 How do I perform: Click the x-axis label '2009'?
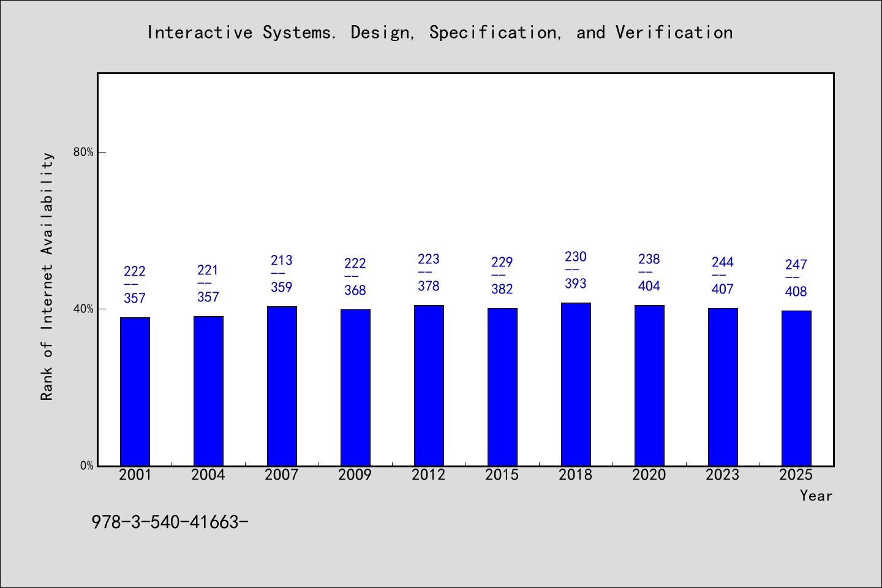(x=355, y=475)
